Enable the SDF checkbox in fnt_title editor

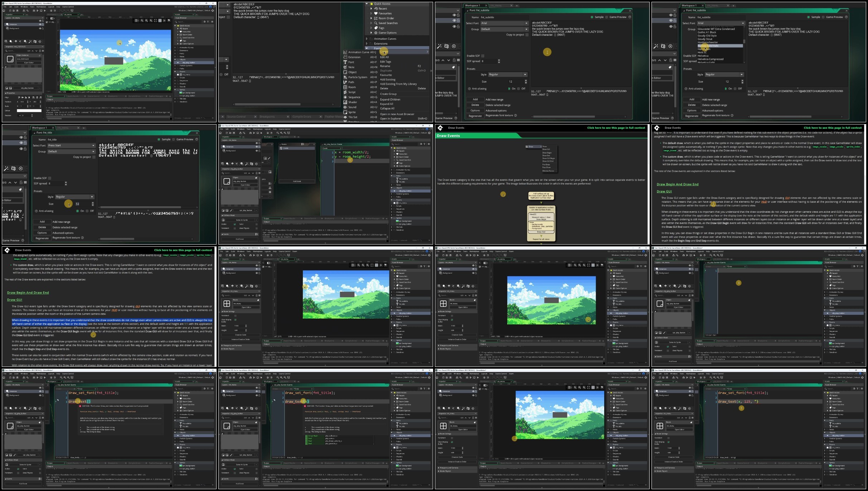click(x=50, y=178)
